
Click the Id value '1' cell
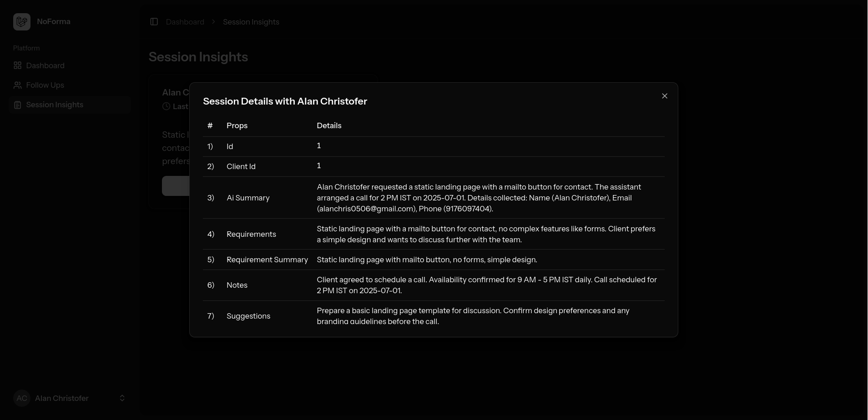(319, 145)
